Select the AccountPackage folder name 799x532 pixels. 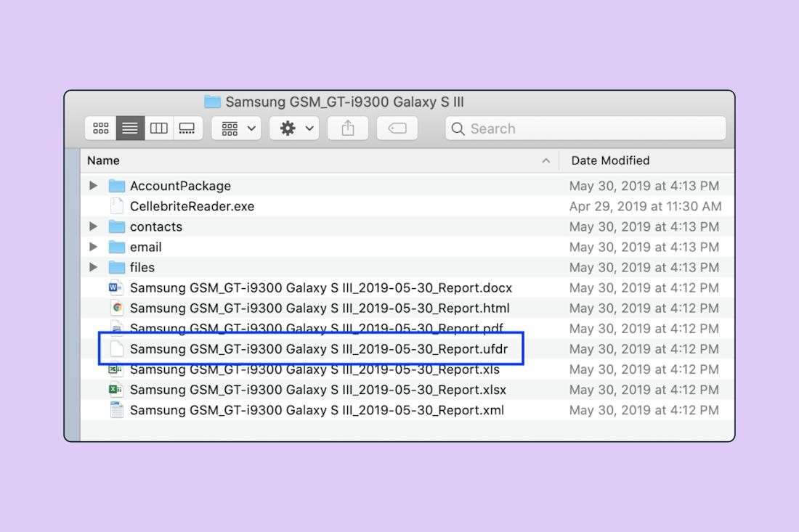(x=180, y=186)
